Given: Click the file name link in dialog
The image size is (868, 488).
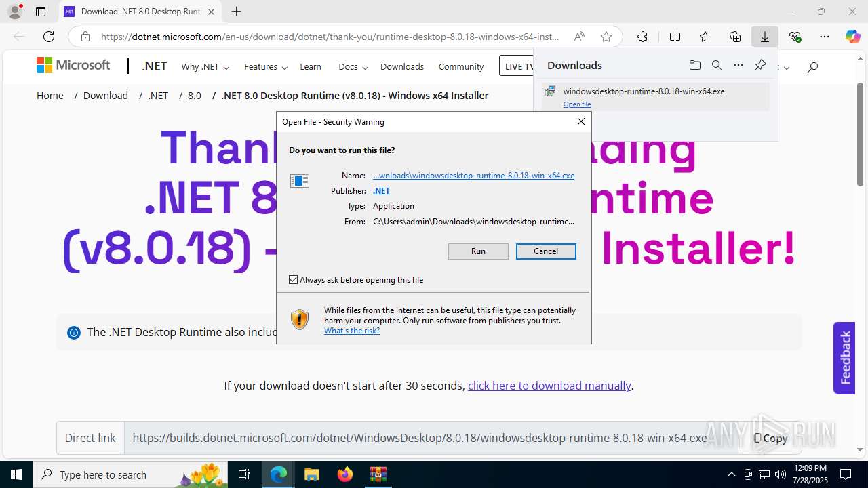Looking at the screenshot, I should (x=473, y=176).
